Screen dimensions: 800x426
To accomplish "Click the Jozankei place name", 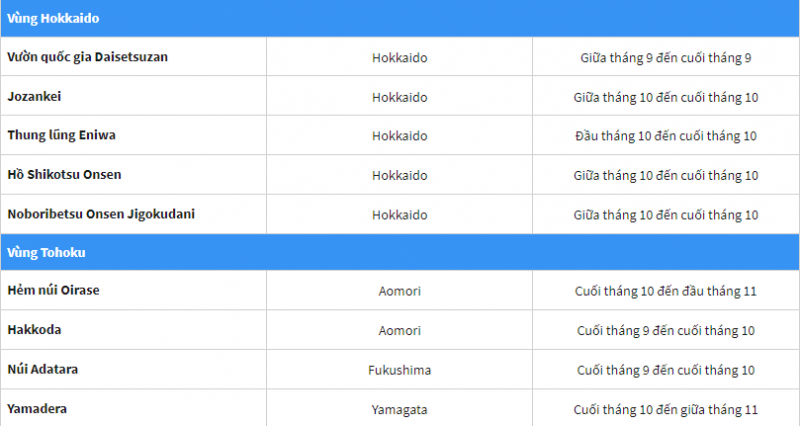I will [x=36, y=97].
